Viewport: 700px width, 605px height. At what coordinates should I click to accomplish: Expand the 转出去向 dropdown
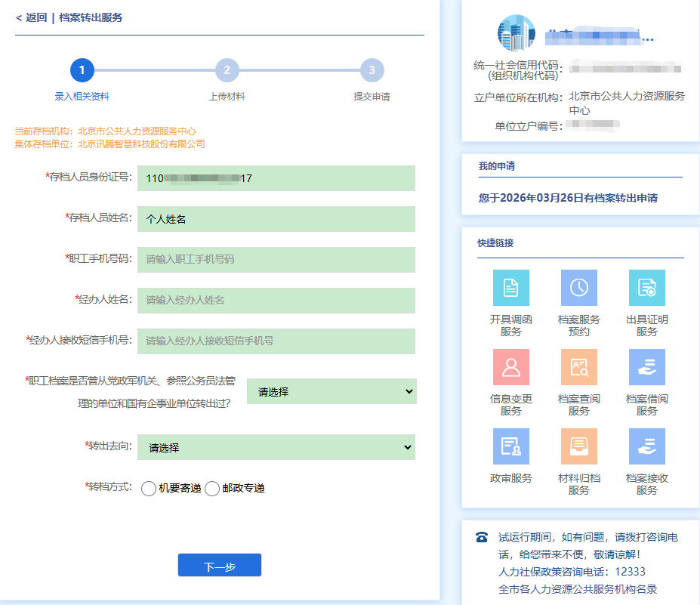coord(276,447)
